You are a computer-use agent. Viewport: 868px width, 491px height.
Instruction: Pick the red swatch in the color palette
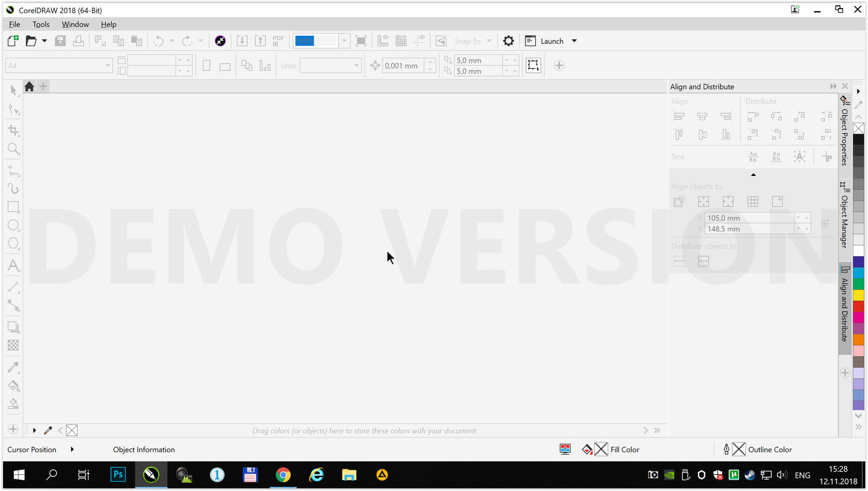point(859,307)
